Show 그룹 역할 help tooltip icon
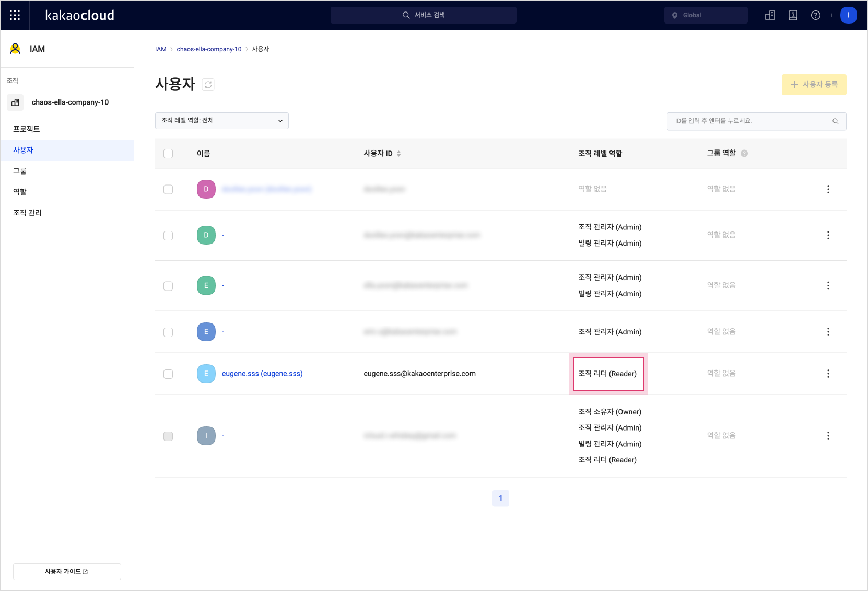The image size is (868, 591). [x=744, y=154]
